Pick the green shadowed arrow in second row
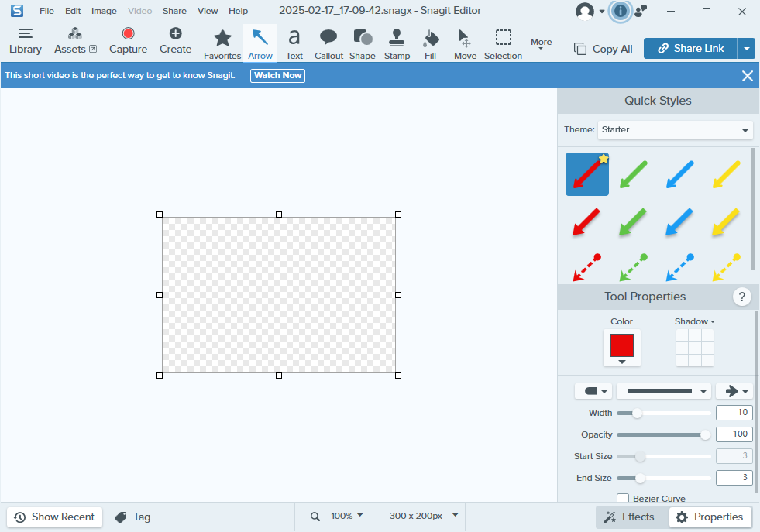This screenshot has width=760, height=532. tap(632, 222)
